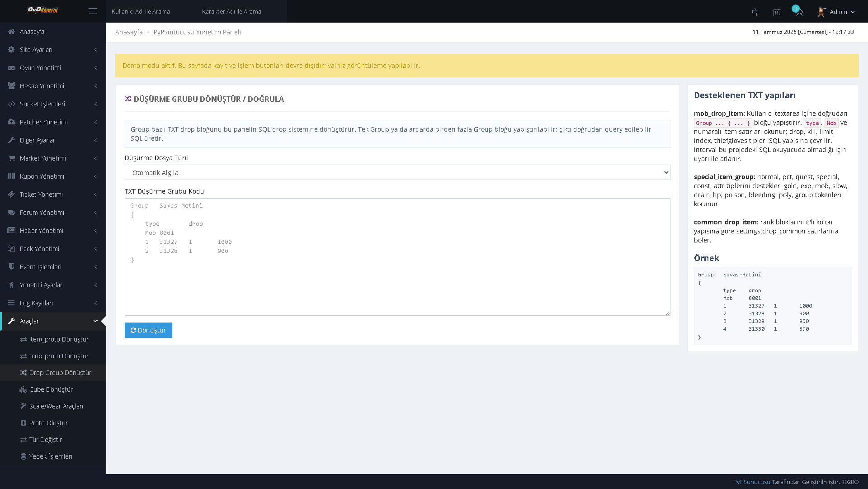
Task: Expand the Hesap Yönetimi chevron
Action: [x=95, y=86]
